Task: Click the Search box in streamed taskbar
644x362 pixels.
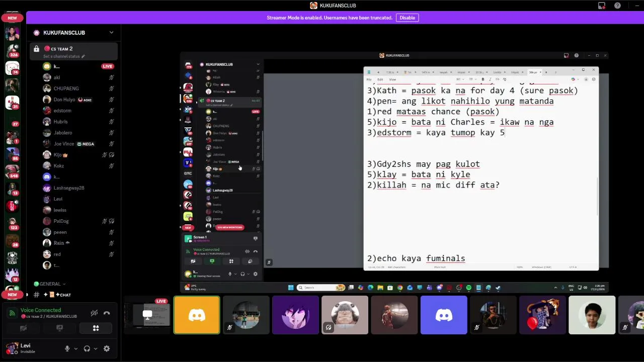Action: click(322, 288)
